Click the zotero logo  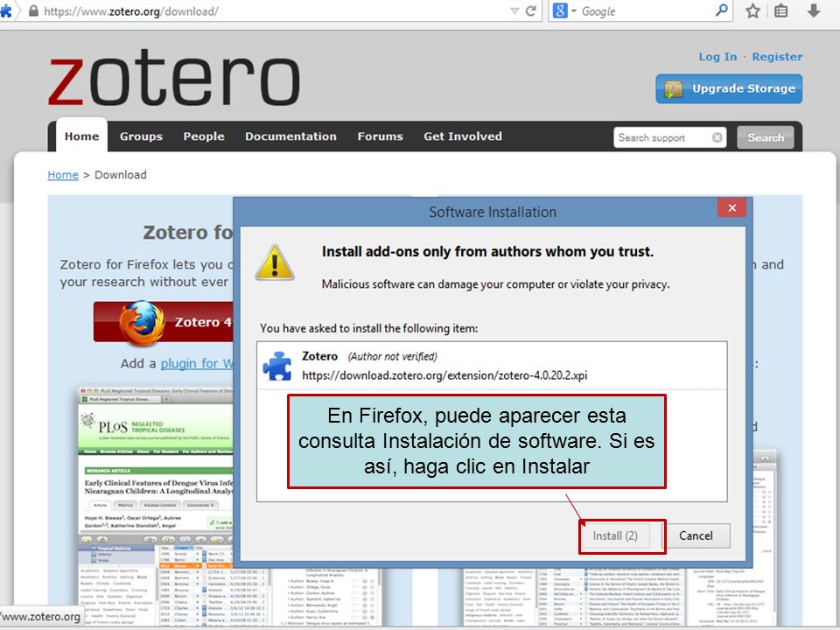pos(173,79)
